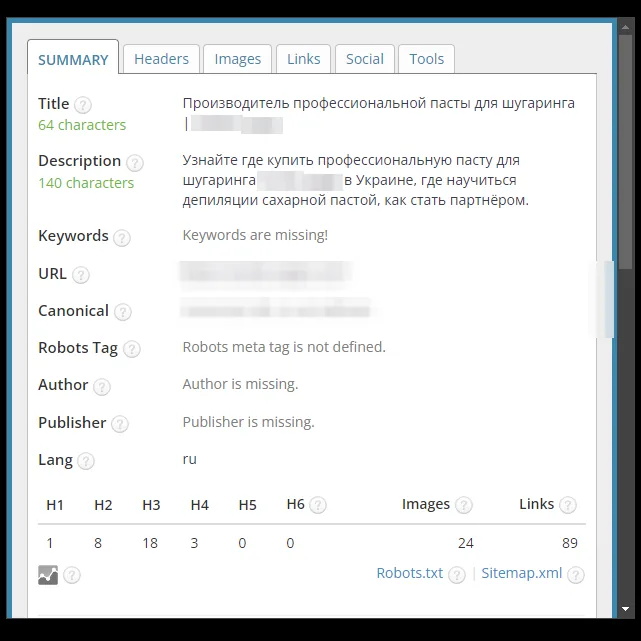This screenshot has height=641, width=641.
Task: Click the '140 characters' description length text
Action: point(86,183)
